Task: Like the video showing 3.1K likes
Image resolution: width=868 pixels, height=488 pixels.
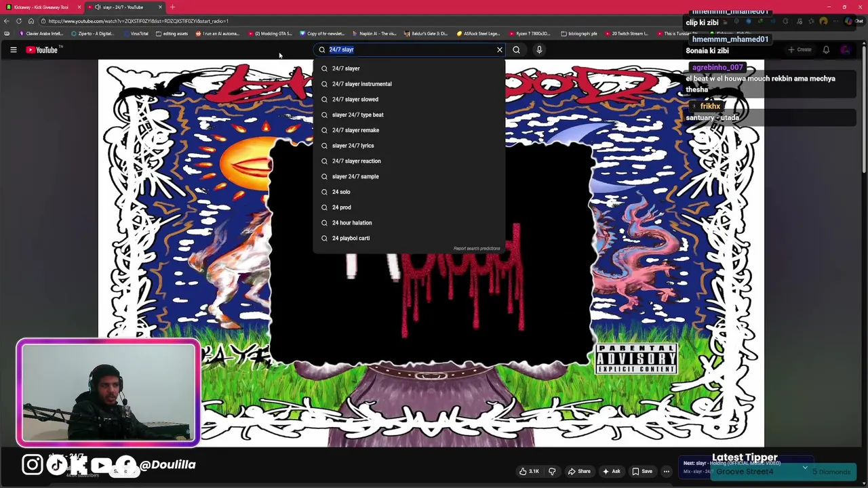Action: click(x=529, y=471)
